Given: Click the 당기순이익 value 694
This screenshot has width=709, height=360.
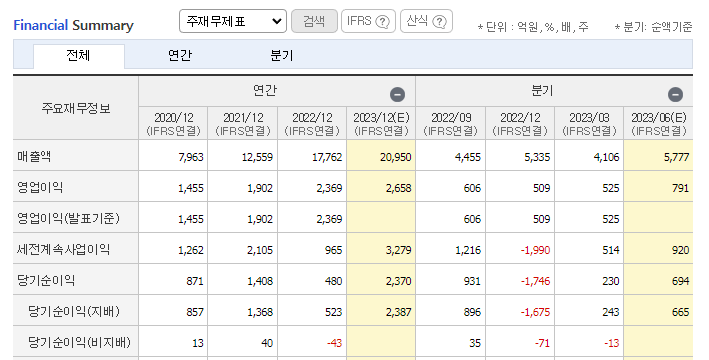Looking at the screenshot, I should pyautogui.click(x=681, y=281).
